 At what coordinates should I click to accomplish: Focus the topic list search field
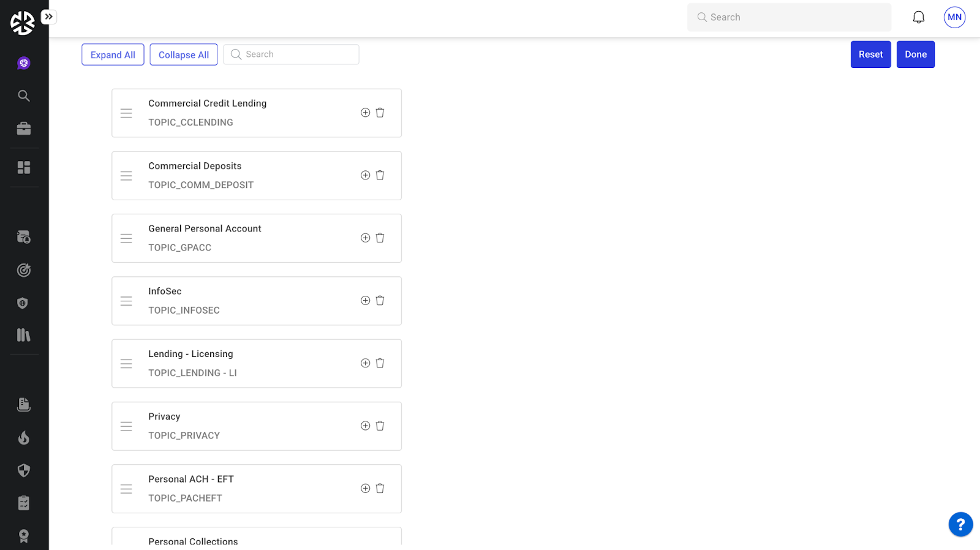(x=298, y=55)
